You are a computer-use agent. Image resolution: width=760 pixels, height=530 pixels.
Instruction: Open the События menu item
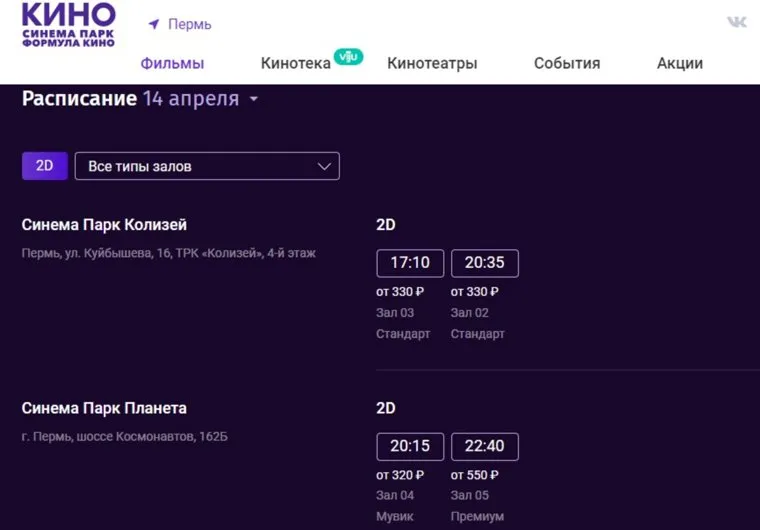(567, 63)
